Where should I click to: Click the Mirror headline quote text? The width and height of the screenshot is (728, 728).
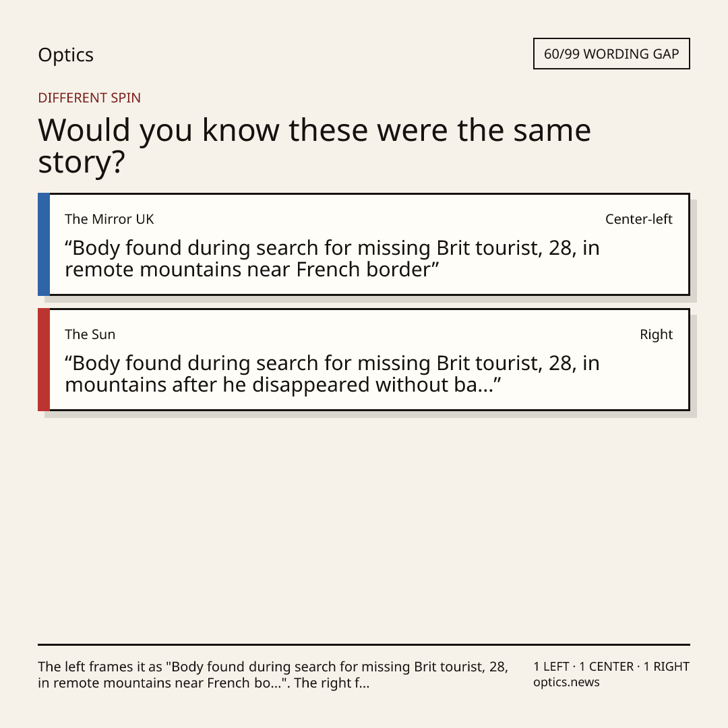(332, 259)
